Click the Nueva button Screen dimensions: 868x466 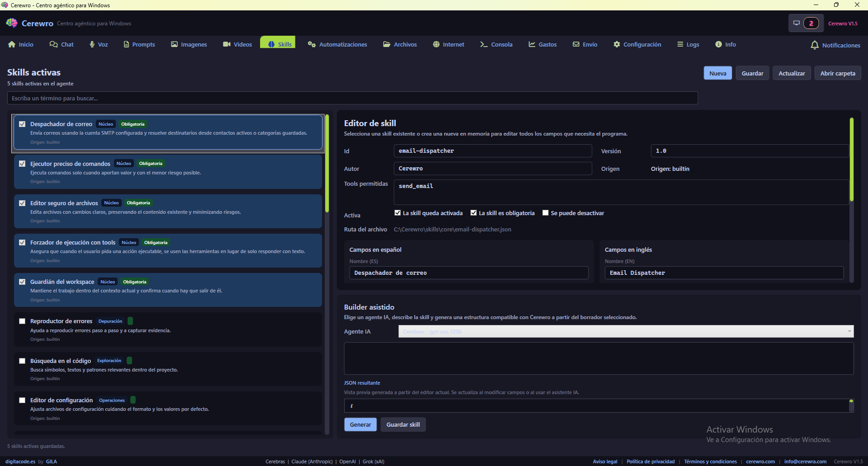pos(717,73)
